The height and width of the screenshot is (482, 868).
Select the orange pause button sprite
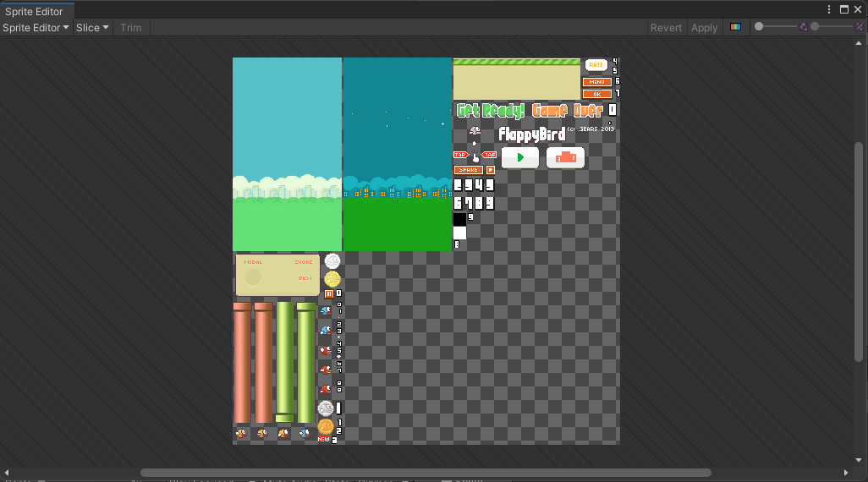tap(329, 293)
